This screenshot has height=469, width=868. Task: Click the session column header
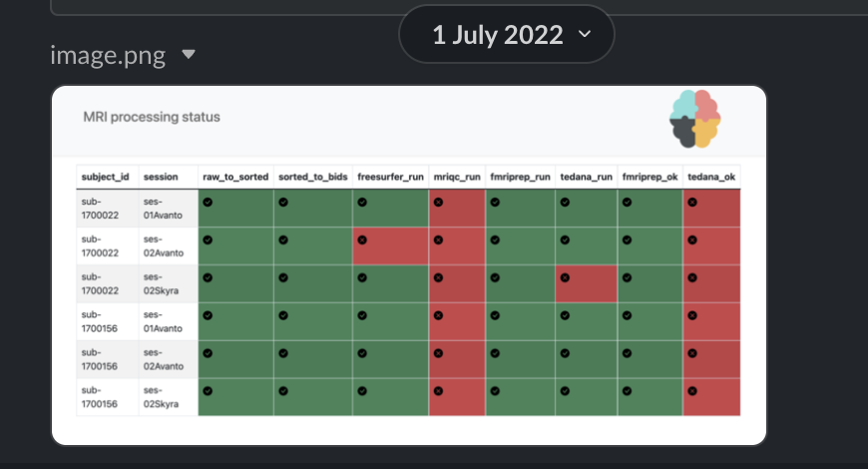(161, 177)
